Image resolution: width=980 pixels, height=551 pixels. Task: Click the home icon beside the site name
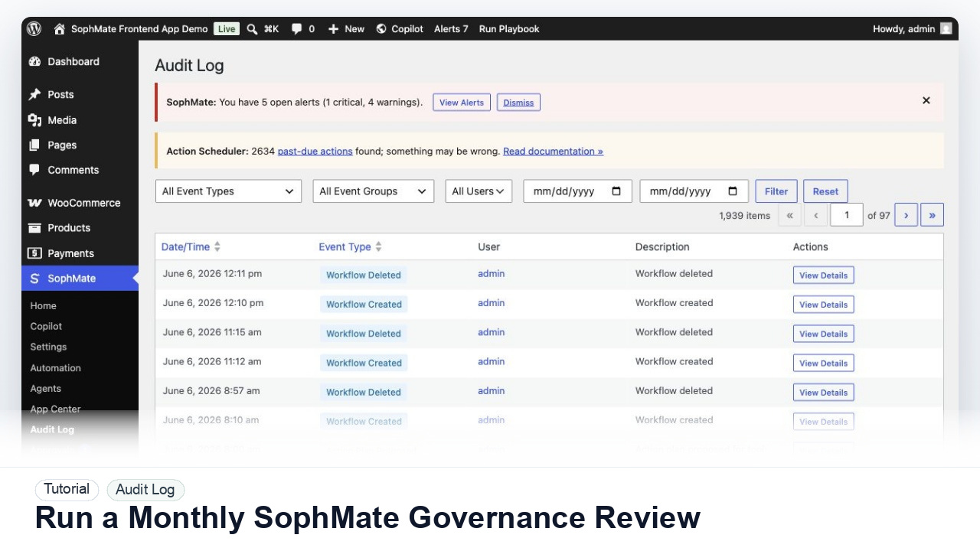click(x=59, y=29)
